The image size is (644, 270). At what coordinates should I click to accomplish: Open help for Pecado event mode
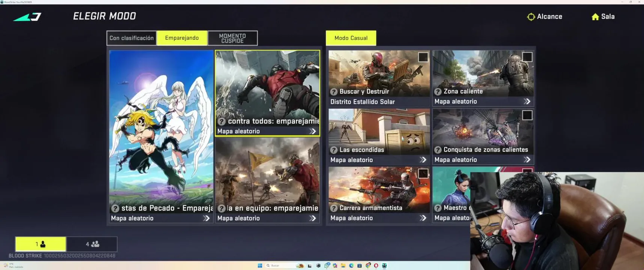coord(115,208)
